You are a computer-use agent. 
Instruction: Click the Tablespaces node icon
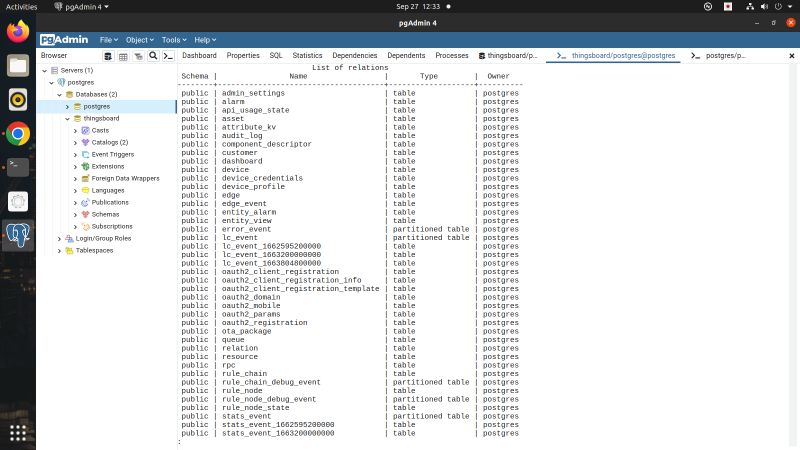pyautogui.click(x=69, y=251)
